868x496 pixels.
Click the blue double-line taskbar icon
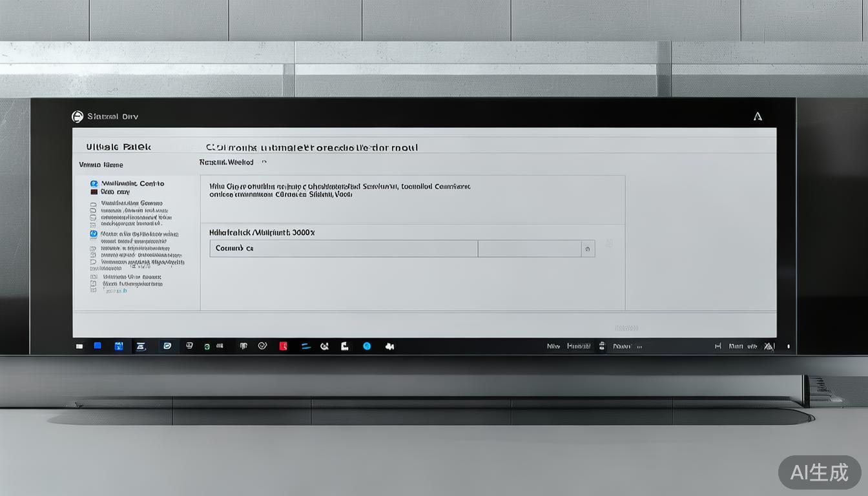tap(306, 346)
